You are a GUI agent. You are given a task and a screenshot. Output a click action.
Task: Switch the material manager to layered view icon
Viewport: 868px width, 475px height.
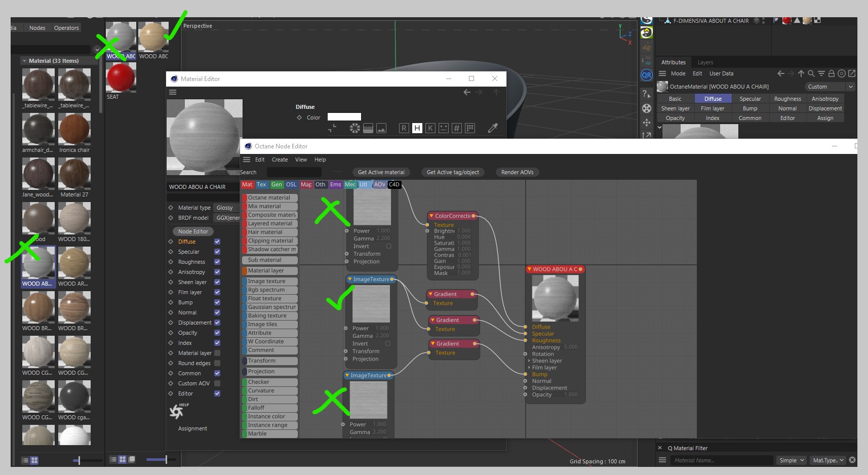(x=132, y=459)
